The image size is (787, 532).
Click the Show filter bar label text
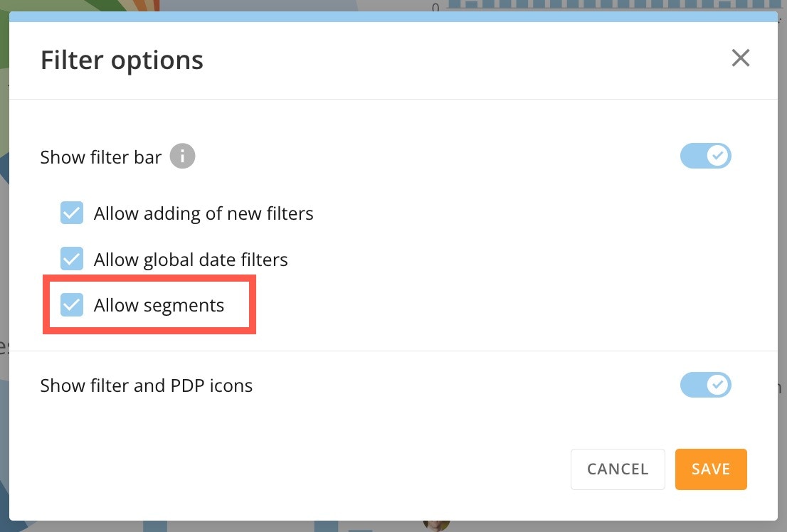(100, 156)
